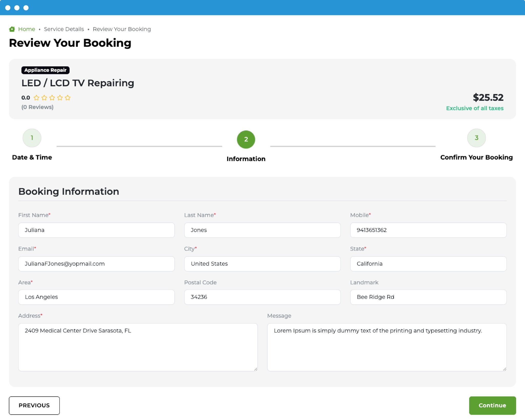Edit the Postal Code field

[x=262, y=297]
